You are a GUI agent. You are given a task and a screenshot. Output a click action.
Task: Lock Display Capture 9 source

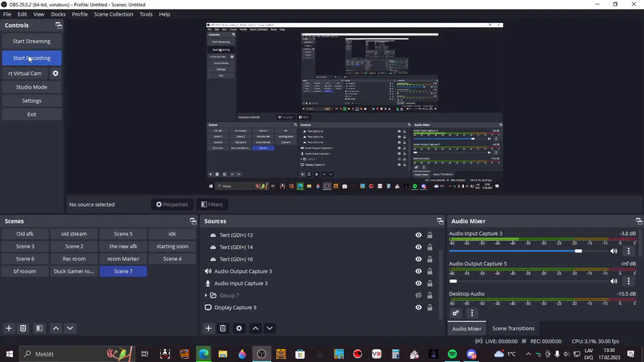click(429, 308)
